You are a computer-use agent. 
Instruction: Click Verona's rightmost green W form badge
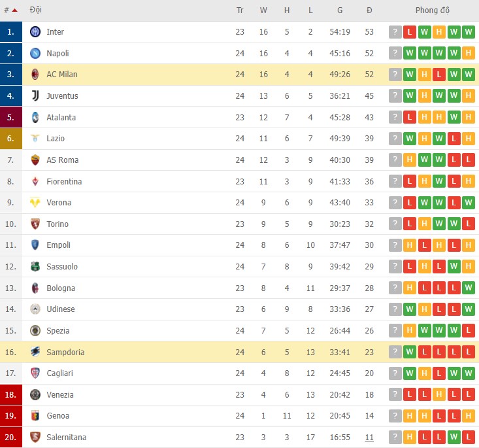pyautogui.click(x=469, y=203)
